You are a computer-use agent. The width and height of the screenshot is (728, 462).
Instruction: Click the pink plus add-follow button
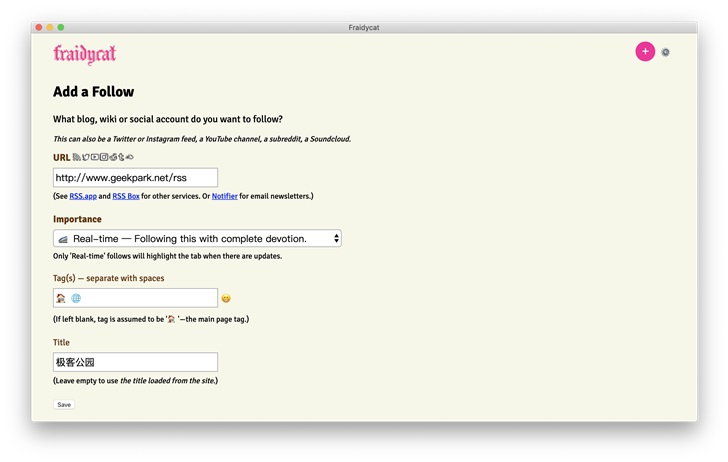click(645, 51)
